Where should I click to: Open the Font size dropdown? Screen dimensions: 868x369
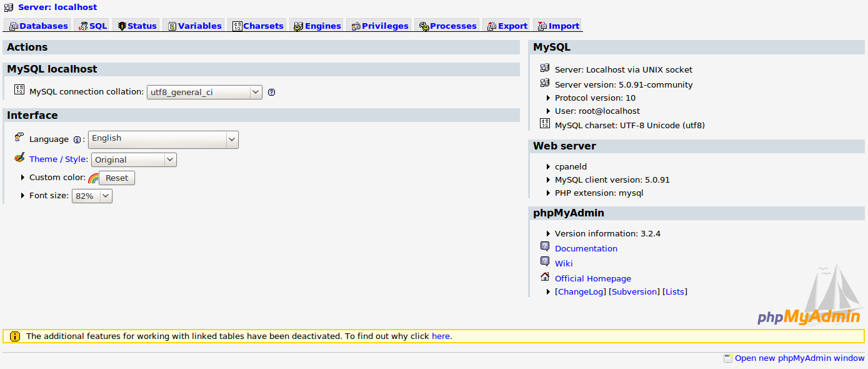tap(92, 196)
